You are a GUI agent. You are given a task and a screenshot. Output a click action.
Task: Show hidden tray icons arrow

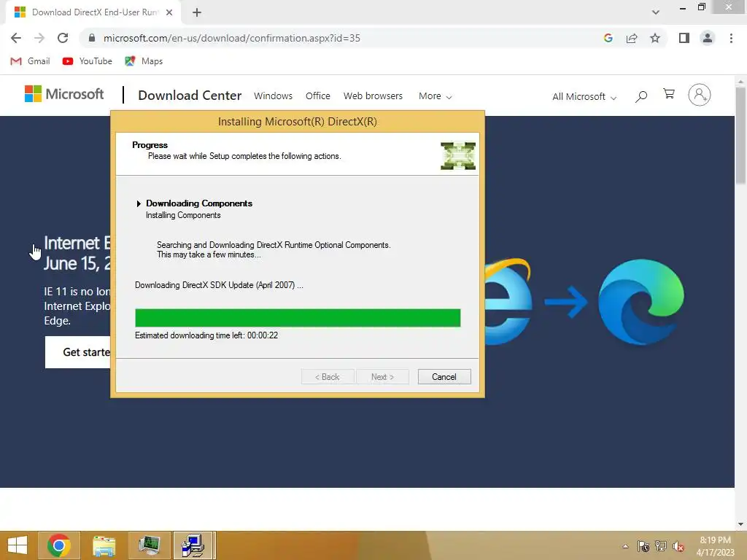(x=625, y=546)
